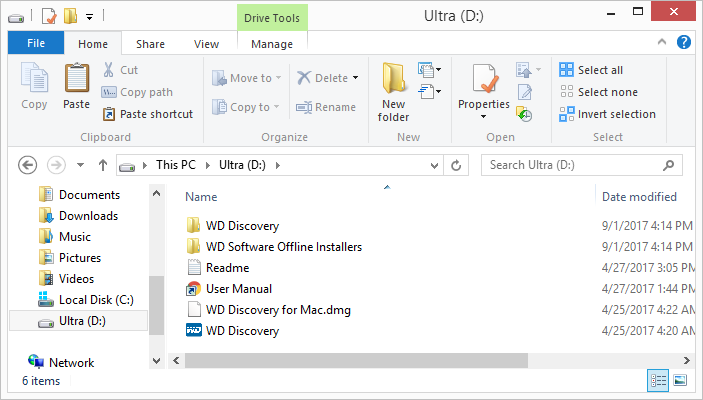Click the Rename command
Image resolution: width=703 pixels, height=400 pixels.
point(326,107)
